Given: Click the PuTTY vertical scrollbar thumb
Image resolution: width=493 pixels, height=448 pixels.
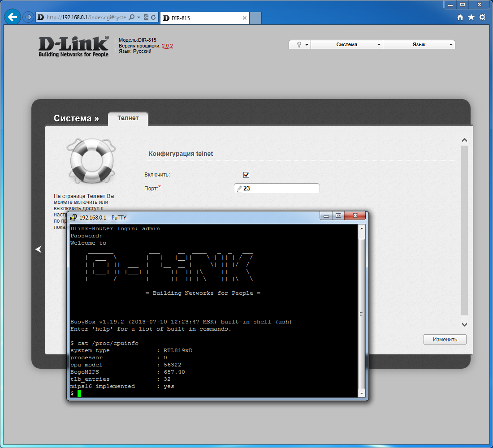Looking at the screenshot, I should pos(362,314).
